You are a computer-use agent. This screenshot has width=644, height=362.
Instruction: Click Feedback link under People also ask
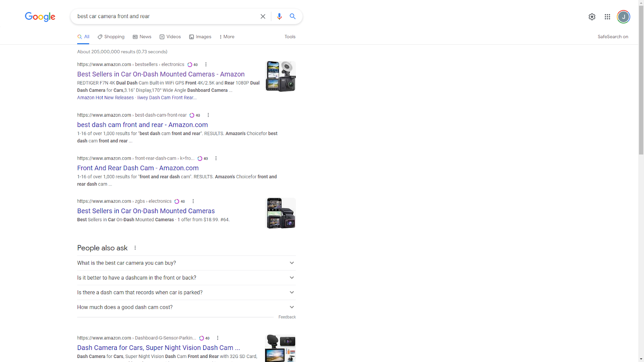pyautogui.click(x=287, y=317)
